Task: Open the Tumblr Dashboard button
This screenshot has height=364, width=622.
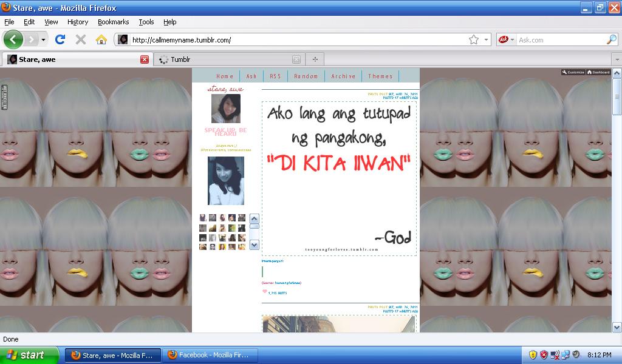Action: (x=598, y=72)
